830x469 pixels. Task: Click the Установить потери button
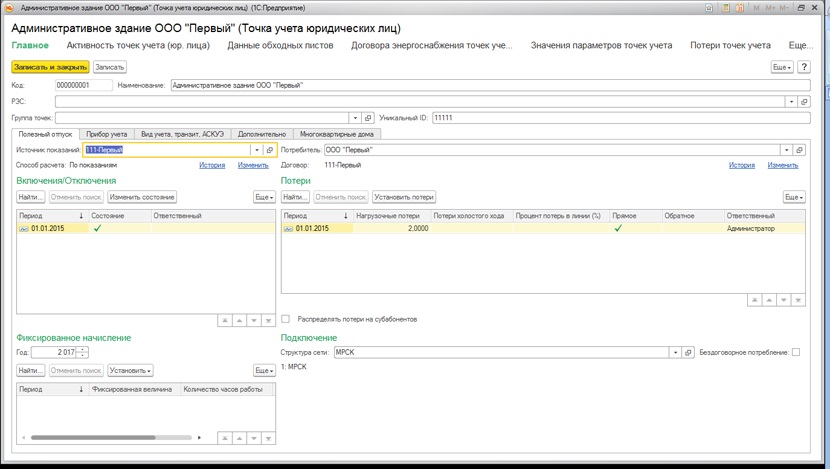coord(404,197)
